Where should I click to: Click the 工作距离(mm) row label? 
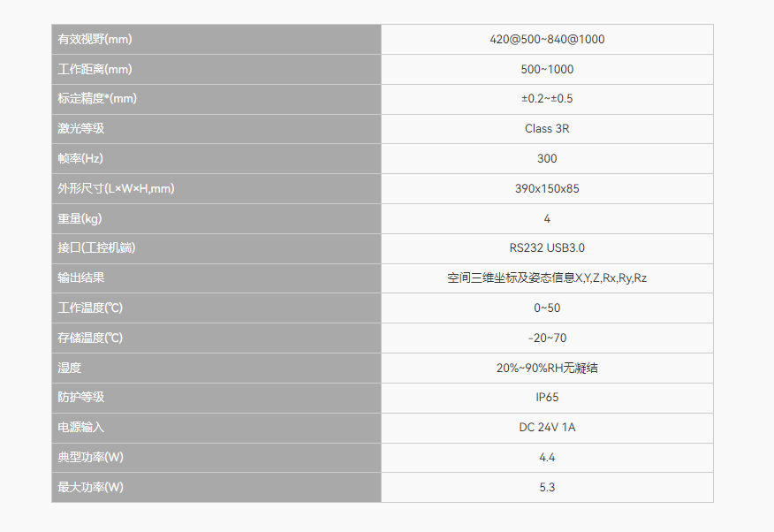pyautogui.click(x=95, y=69)
